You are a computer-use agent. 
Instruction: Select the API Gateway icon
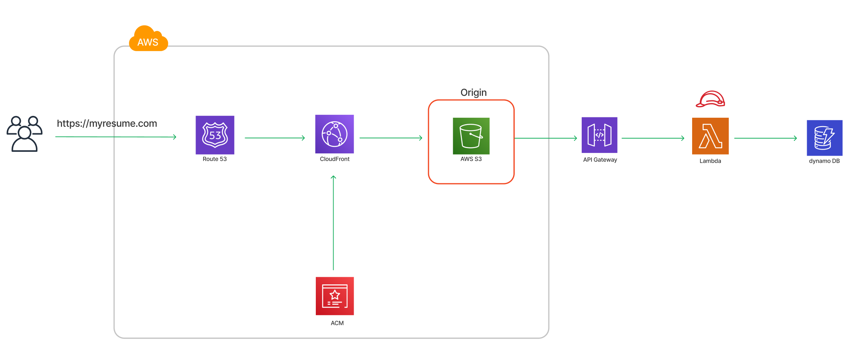(599, 135)
